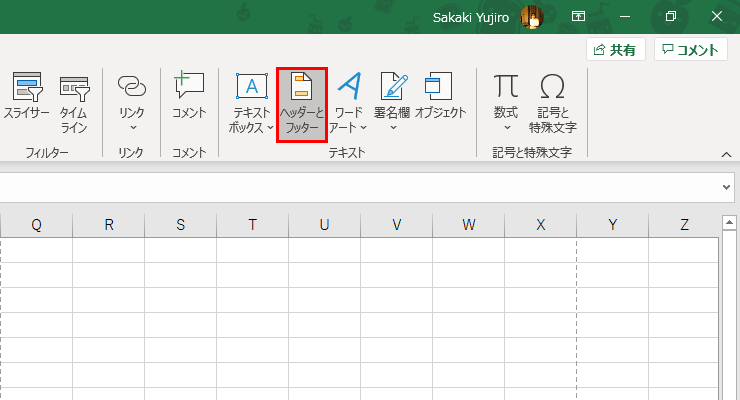Select column Q header

36,225
